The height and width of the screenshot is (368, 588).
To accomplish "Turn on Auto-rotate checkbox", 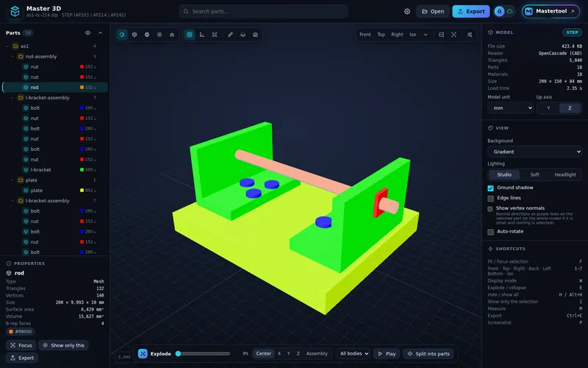I will [x=490, y=232].
